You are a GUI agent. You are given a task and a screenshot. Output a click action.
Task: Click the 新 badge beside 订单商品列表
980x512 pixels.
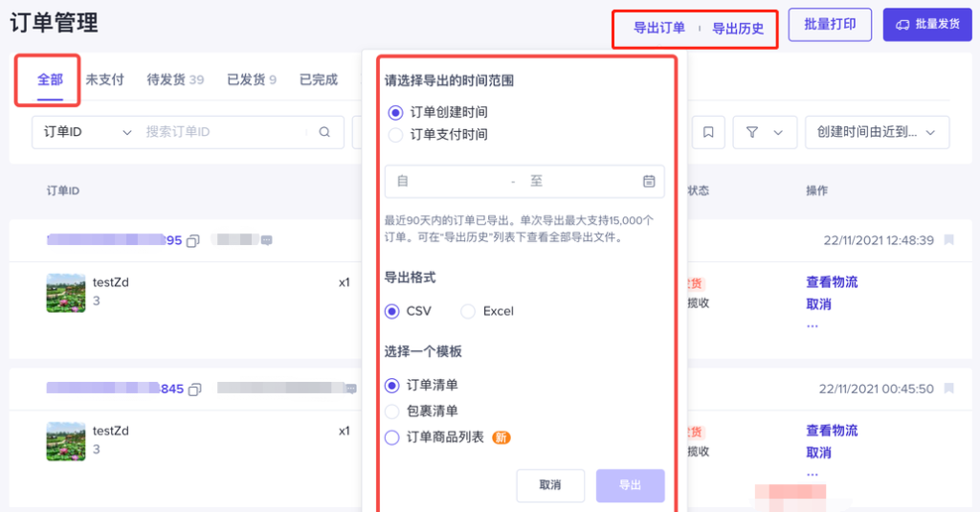[501, 437]
